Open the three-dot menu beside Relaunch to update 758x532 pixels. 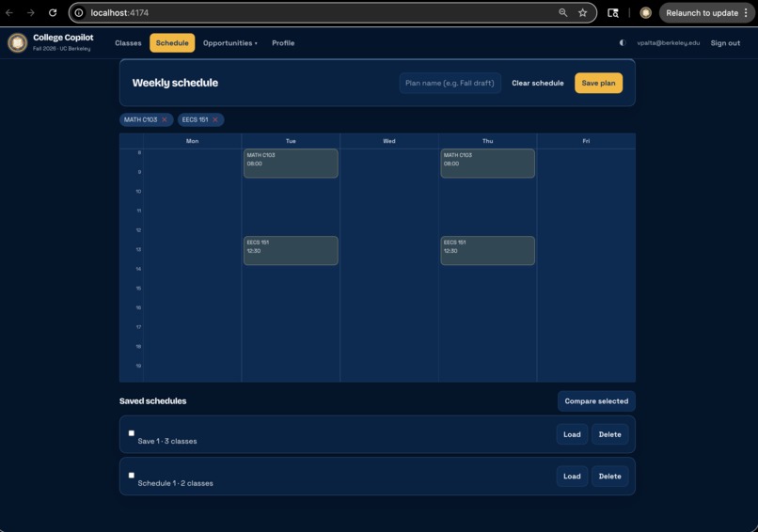(746, 13)
